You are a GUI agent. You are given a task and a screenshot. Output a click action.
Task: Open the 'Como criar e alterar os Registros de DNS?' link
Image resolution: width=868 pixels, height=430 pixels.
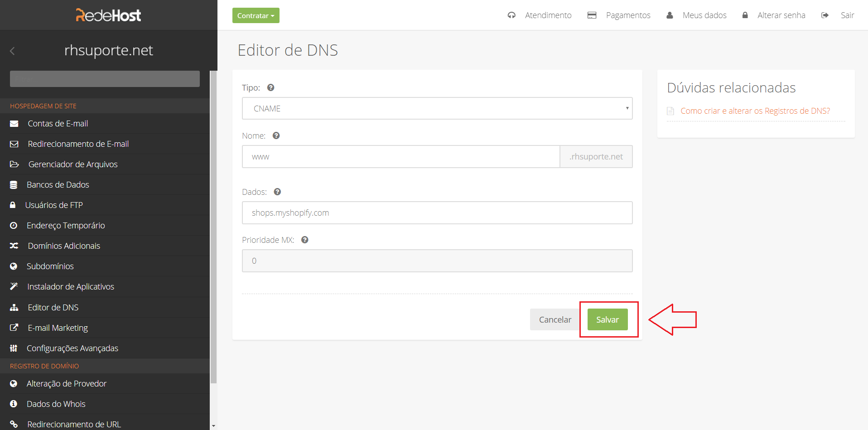pos(755,111)
